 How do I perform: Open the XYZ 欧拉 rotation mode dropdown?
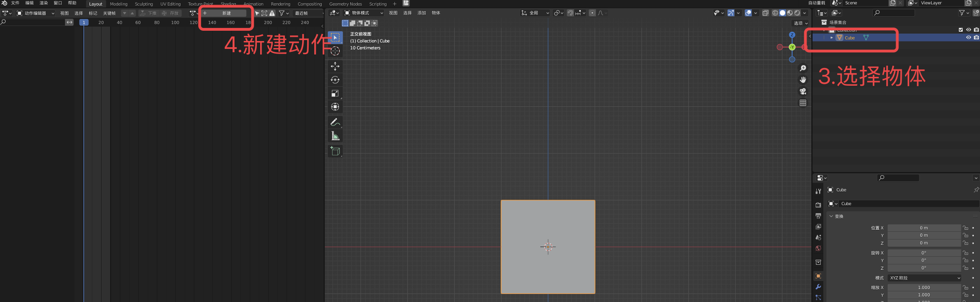click(924, 278)
